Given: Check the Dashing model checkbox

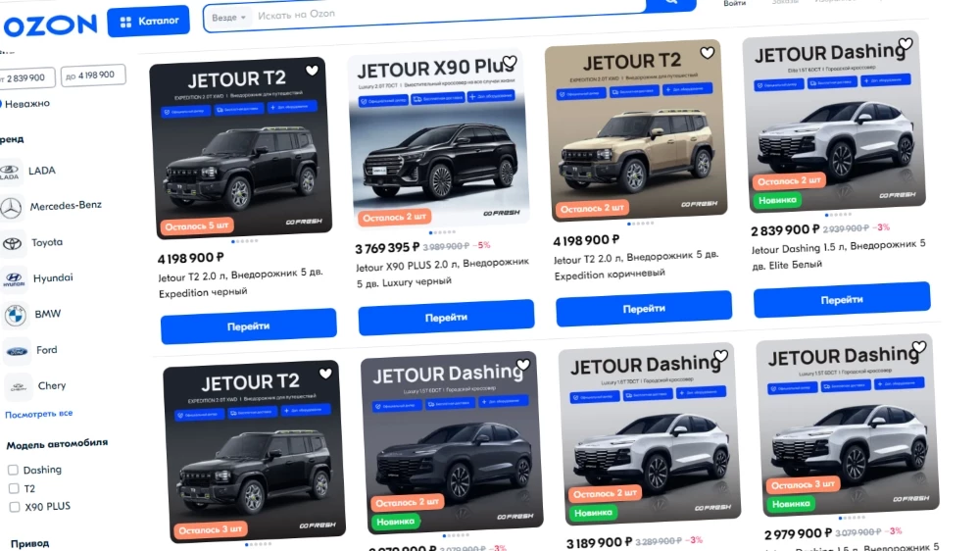Looking at the screenshot, I should [x=13, y=470].
